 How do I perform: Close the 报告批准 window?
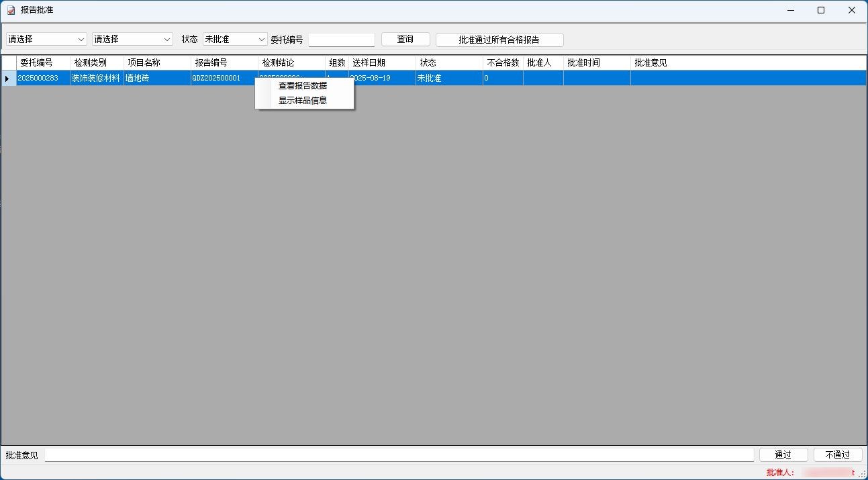851,10
